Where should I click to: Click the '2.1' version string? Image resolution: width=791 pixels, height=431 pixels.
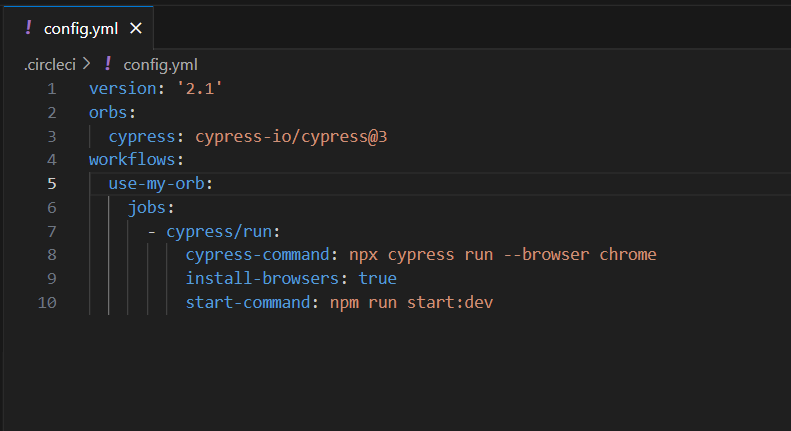tap(199, 88)
